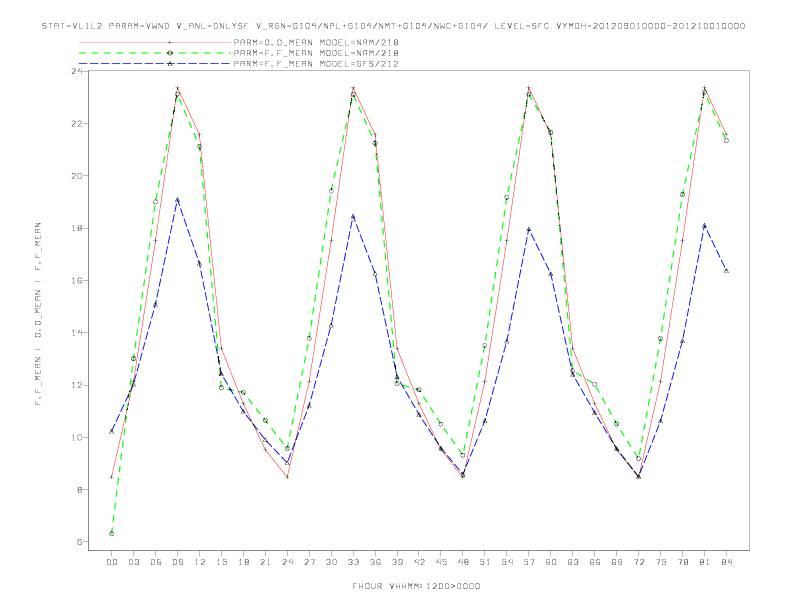
Task: Click blue GFS peak triangle at hour 33
Action: pyautogui.click(x=353, y=216)
